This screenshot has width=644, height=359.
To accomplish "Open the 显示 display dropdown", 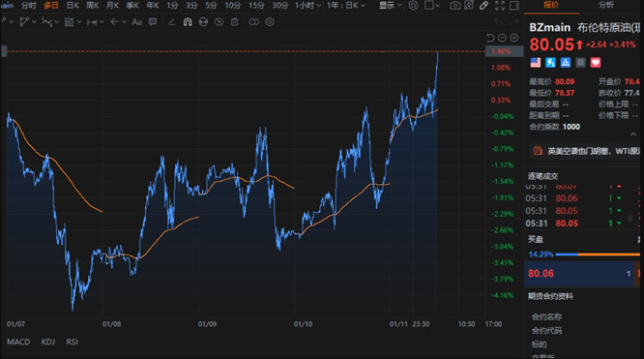I will (x=390, y=6).
